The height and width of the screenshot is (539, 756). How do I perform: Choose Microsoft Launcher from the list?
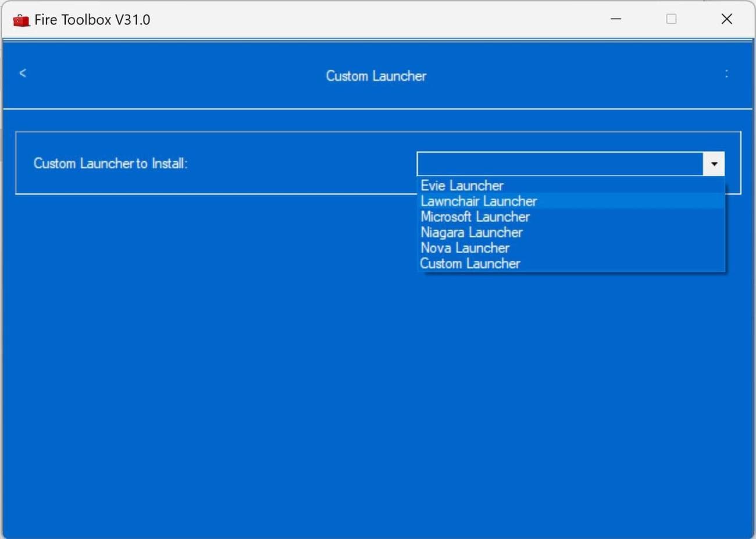(475, 217)
